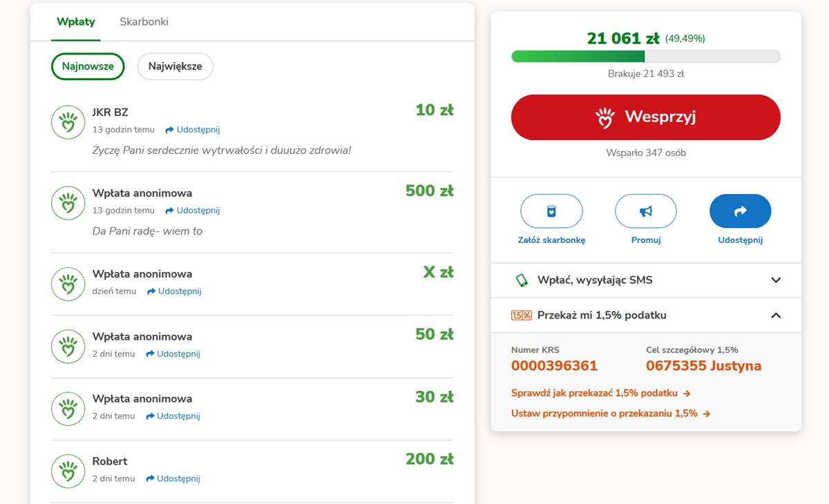Switch to the Skarbonki tab

point(144,22)
